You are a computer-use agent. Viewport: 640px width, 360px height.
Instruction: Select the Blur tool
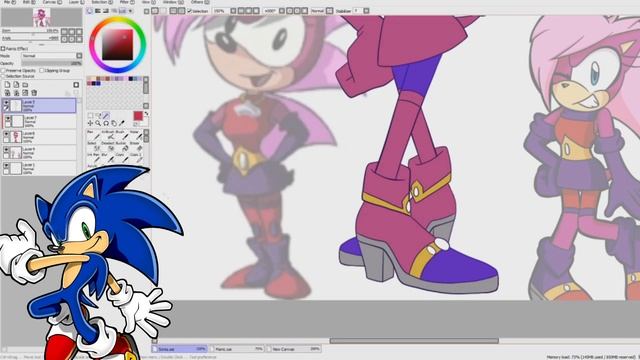pyautogui.click(x=109, y=158)
